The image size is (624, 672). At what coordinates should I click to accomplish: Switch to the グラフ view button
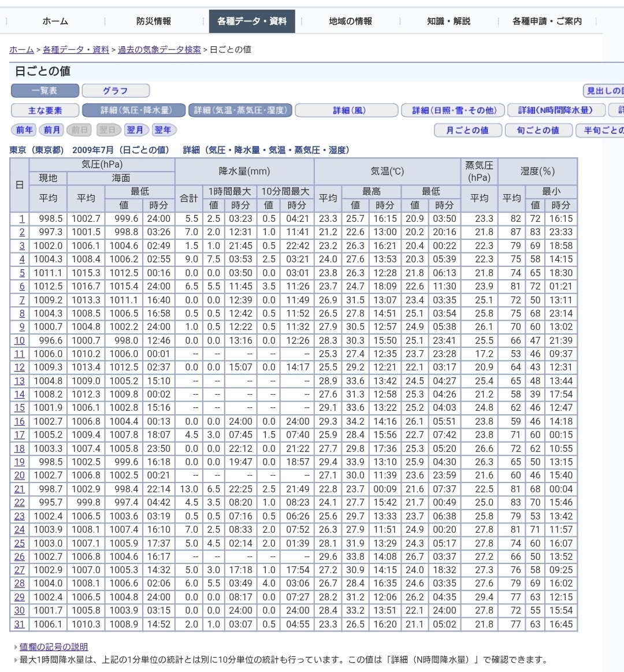(116, 91)
